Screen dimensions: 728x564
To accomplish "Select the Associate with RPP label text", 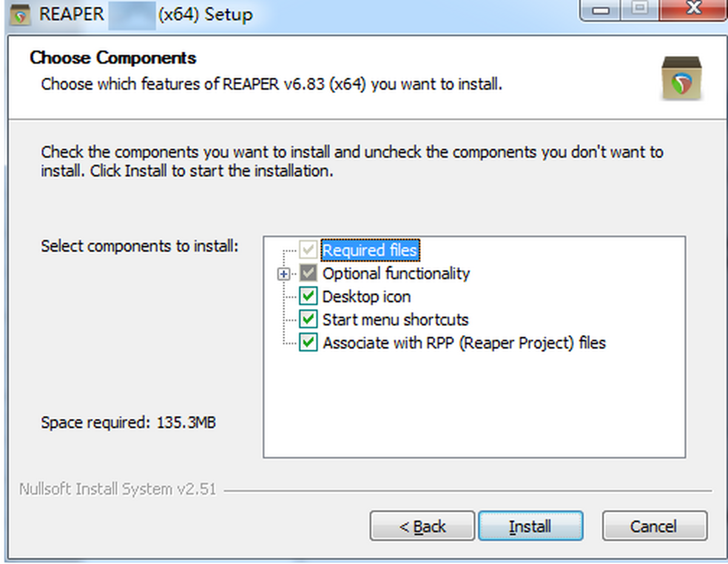I will 463,343.
